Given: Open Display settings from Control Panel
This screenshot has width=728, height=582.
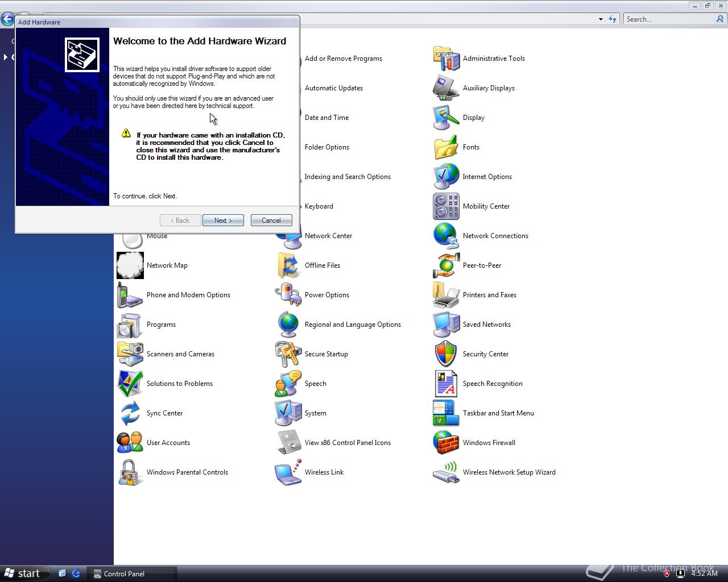Looking at the screenshot, I should [x=473, y=118].
